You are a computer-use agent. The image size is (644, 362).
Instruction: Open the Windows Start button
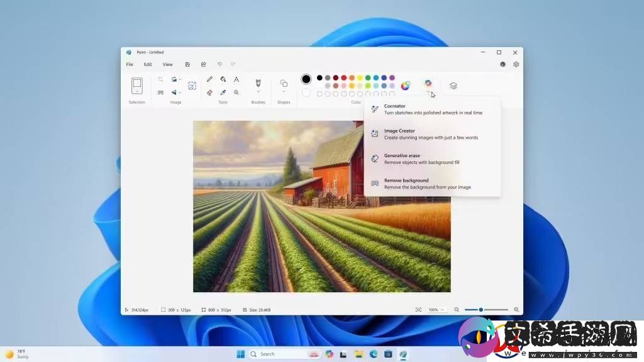tap(241, 354)
